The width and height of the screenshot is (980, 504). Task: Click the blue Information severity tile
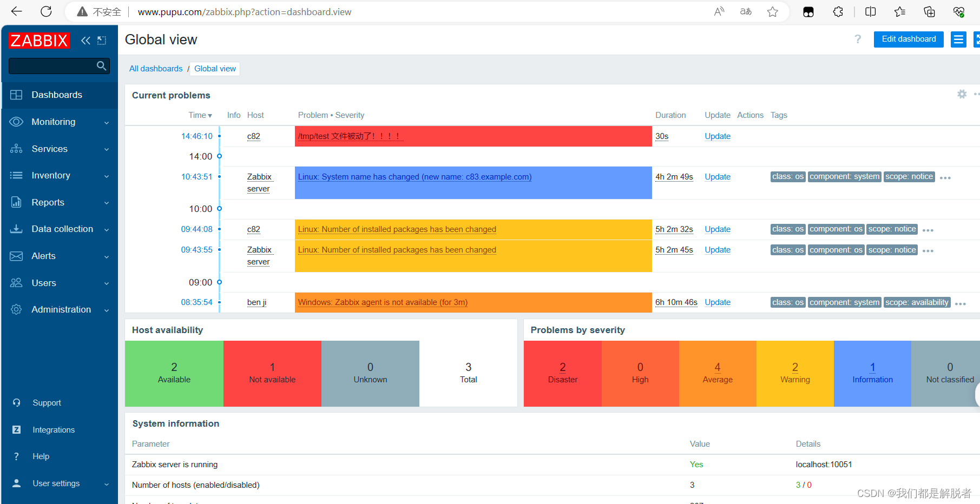pyautogui.click(x=872, y=373)
